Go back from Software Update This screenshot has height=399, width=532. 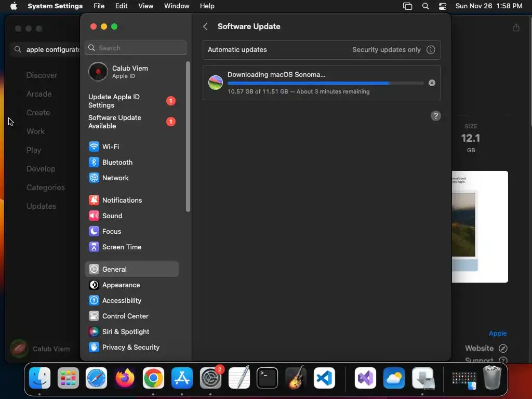click(x=205, y=26)
